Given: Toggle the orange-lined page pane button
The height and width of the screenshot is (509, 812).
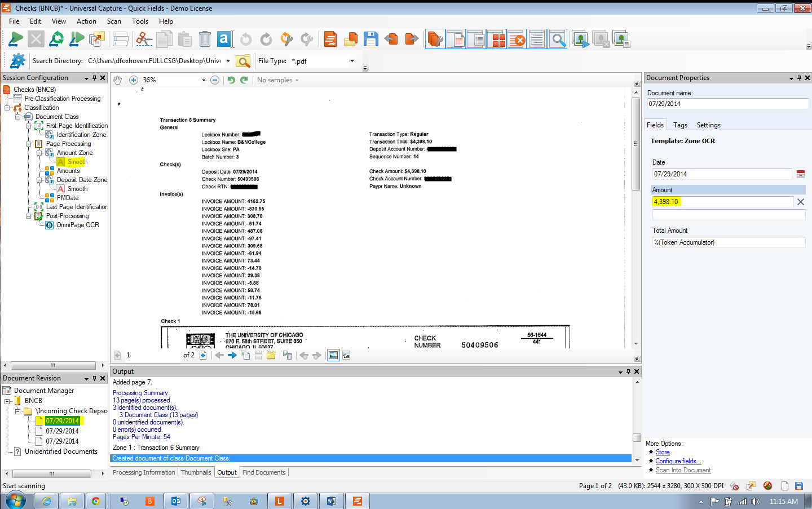Looking at the screenshot, I should pos(456,39).
